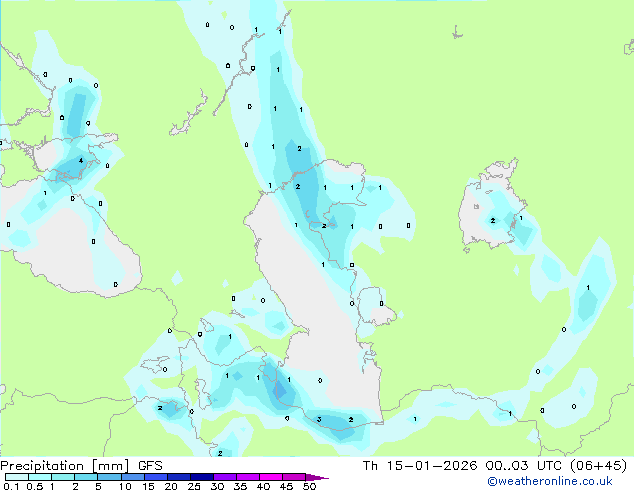Click the '50' legend scale label
The height and width of the screenshot is (490, 634).
click(x=309, y=486)
